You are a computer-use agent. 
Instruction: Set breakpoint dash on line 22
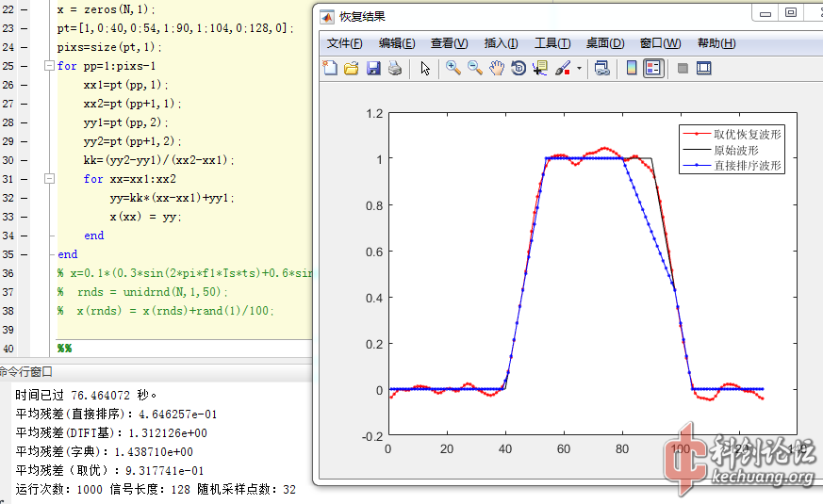25,9
